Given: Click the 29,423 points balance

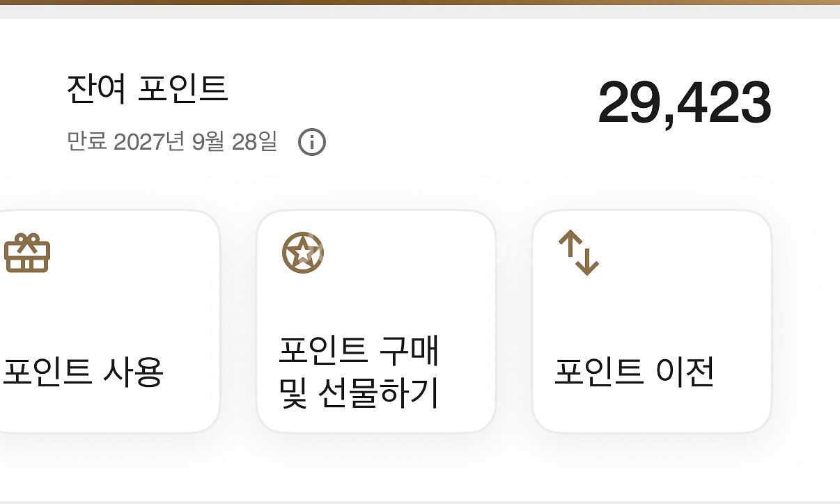Looking at the screenshot, I should click(684, 103).
